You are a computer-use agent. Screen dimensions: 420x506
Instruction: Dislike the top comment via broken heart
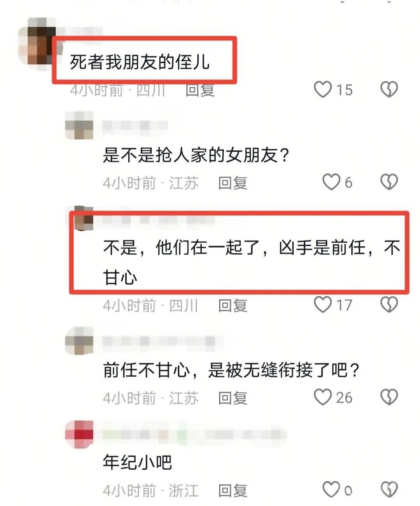pyautogui.click(x=389, y=89)
